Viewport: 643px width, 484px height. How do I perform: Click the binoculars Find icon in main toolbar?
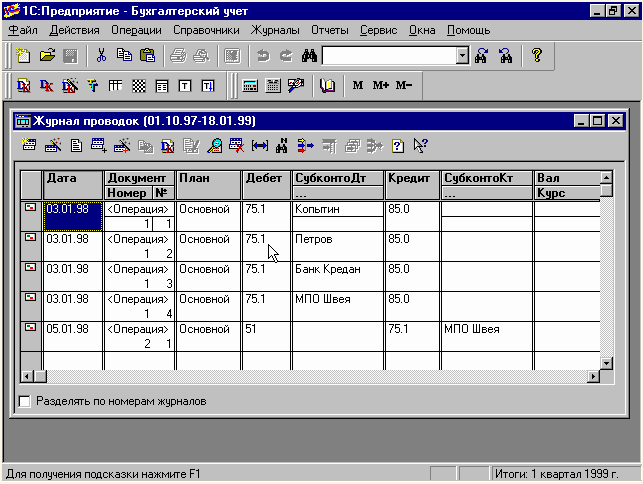coord(309,56)
